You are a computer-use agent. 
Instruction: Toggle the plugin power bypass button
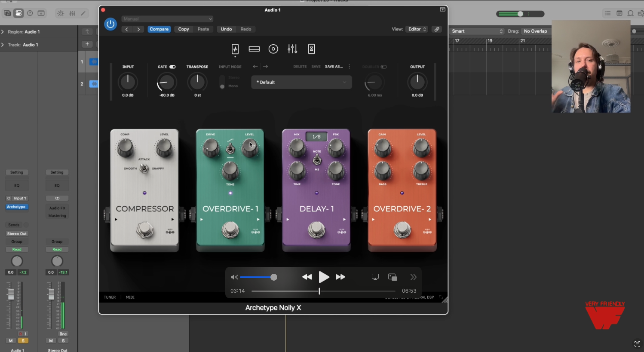click(x=110, y=24)
